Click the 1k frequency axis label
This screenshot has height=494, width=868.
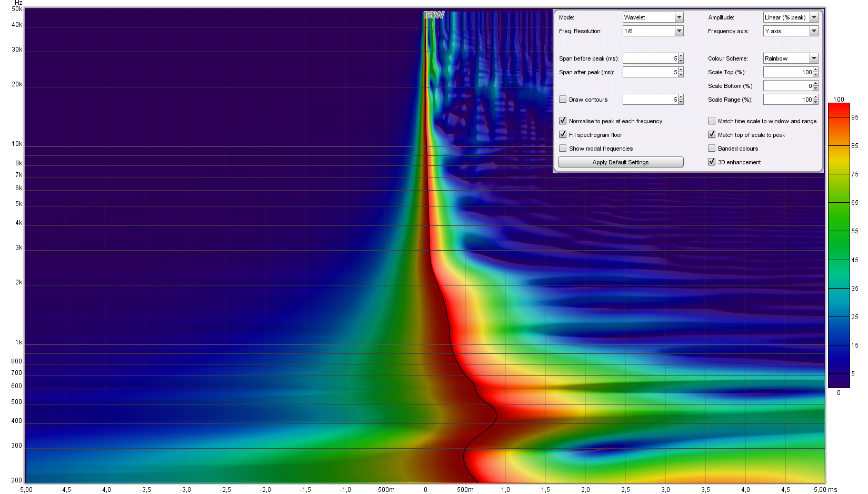18,342
